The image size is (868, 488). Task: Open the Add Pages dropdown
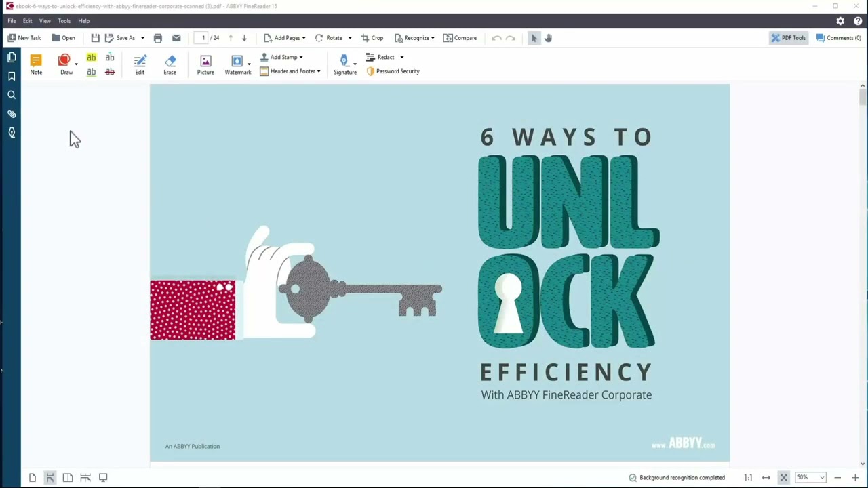point(285,38)
